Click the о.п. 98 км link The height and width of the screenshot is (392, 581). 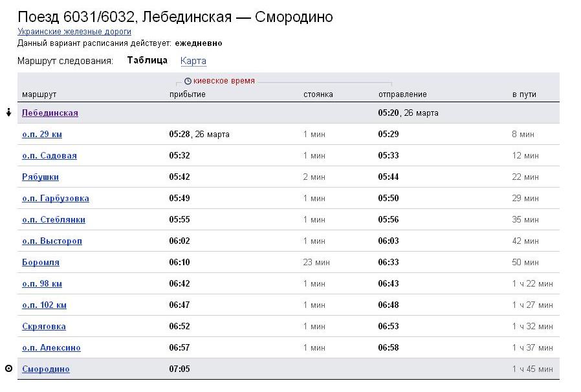pos(42,283)
